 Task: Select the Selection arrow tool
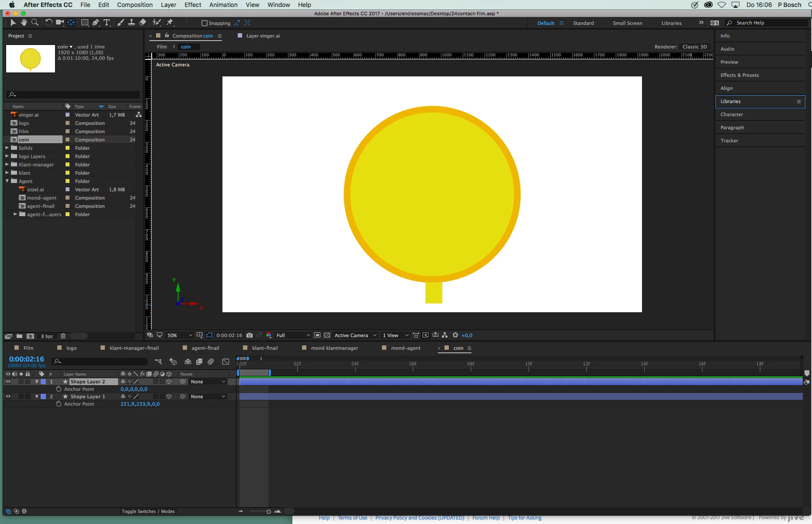[13, 23]
